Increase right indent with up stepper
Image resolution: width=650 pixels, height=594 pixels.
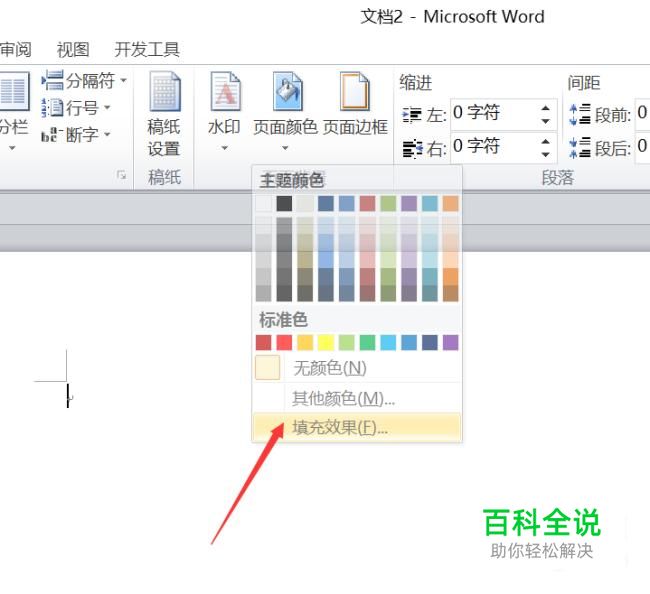coord(546,141)
